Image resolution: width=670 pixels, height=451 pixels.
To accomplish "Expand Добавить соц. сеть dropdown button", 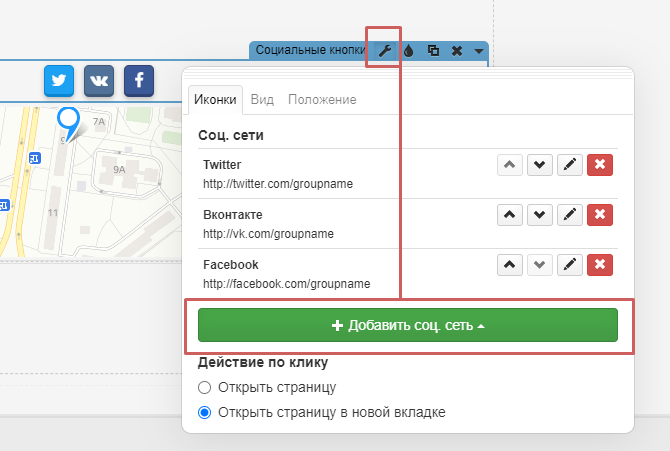I will pos(408,326).
